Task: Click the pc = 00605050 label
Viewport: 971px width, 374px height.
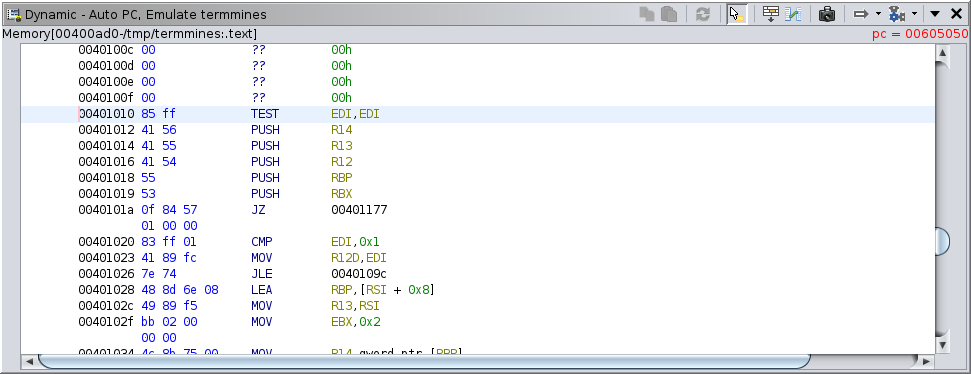Action: point(920,34)
